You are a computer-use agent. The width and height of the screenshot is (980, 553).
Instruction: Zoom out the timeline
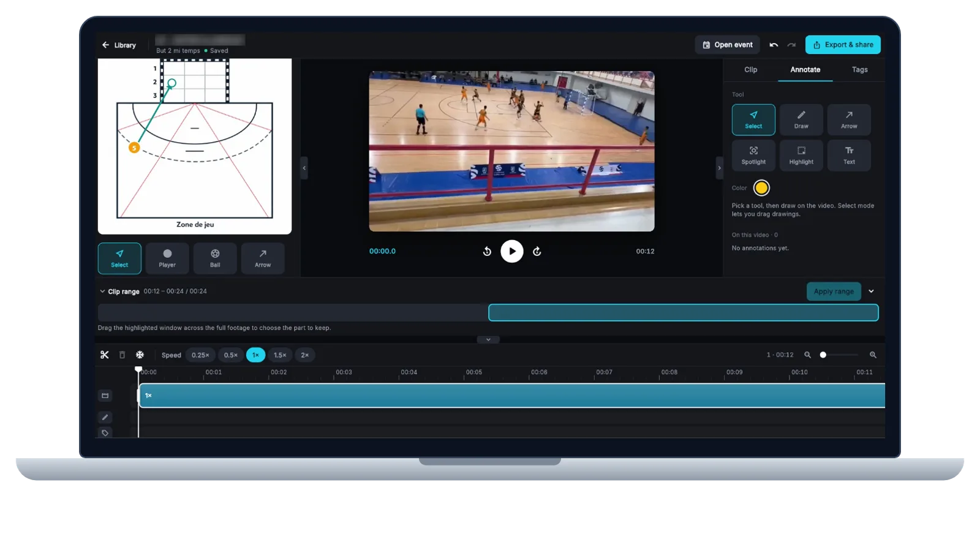pos(807,355)
